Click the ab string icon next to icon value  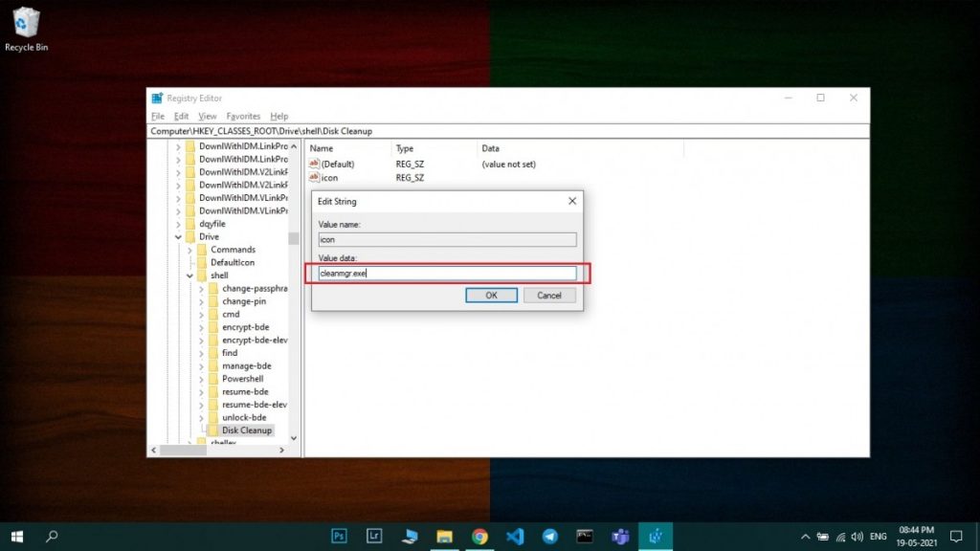313,177
